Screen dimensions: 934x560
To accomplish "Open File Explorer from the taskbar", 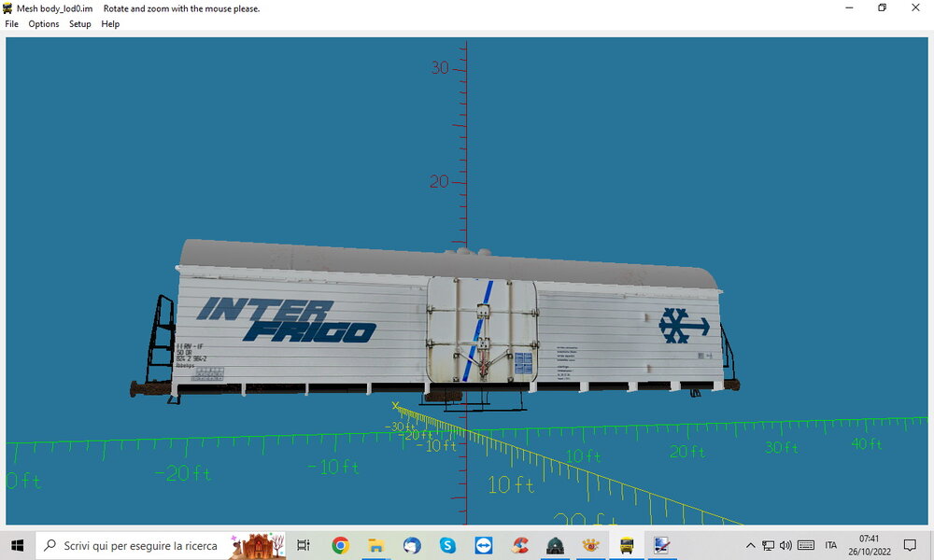I will tap(375, 545).
